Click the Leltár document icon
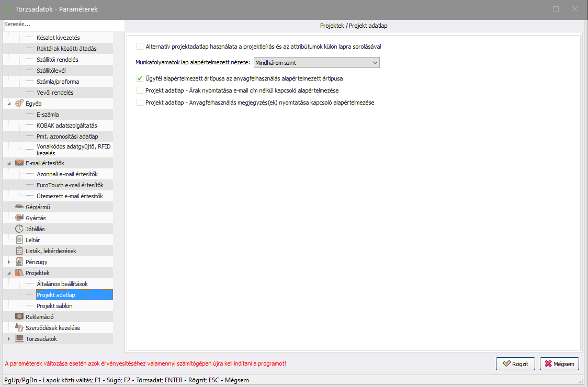This screenshot has width=588, height=387. point(19,240)
